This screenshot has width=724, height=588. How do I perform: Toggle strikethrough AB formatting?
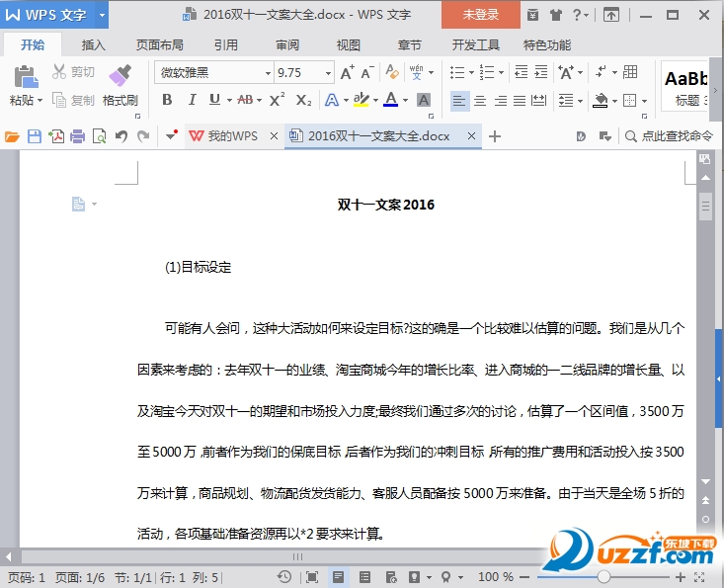[x=245, y=100]
